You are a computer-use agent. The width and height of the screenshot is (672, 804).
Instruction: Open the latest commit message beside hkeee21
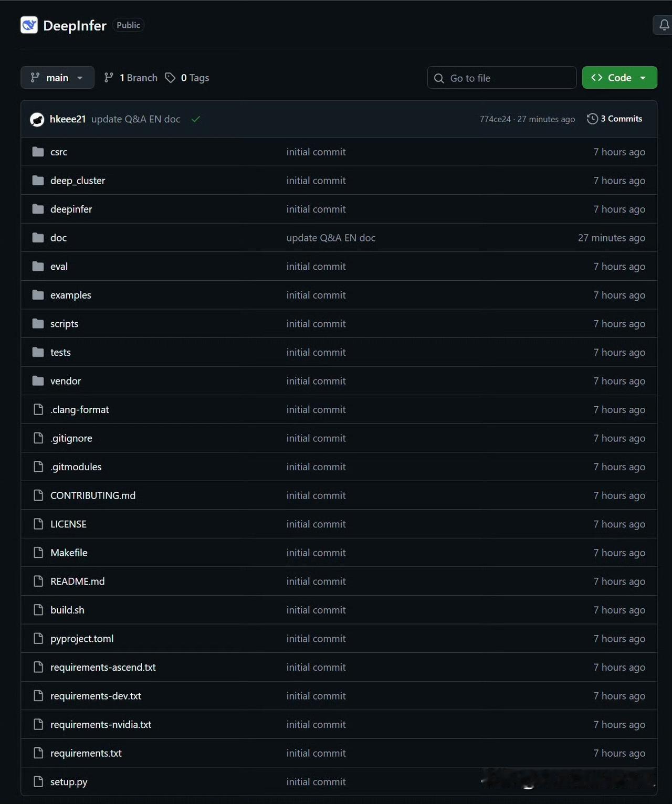coord(136,119)
